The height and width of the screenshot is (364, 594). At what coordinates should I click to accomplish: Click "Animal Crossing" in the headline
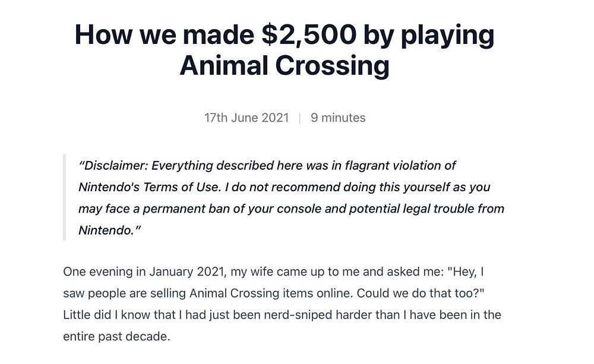[x=285, y=65]
